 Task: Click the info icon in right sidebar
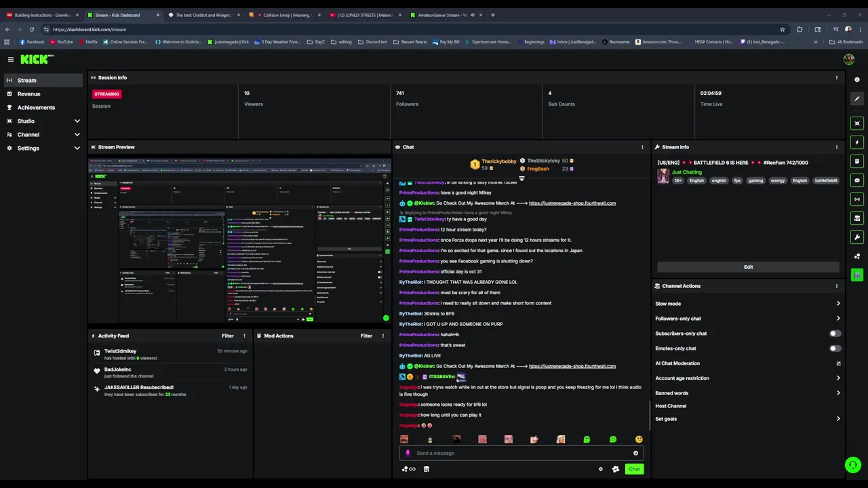tap(857, 80)
